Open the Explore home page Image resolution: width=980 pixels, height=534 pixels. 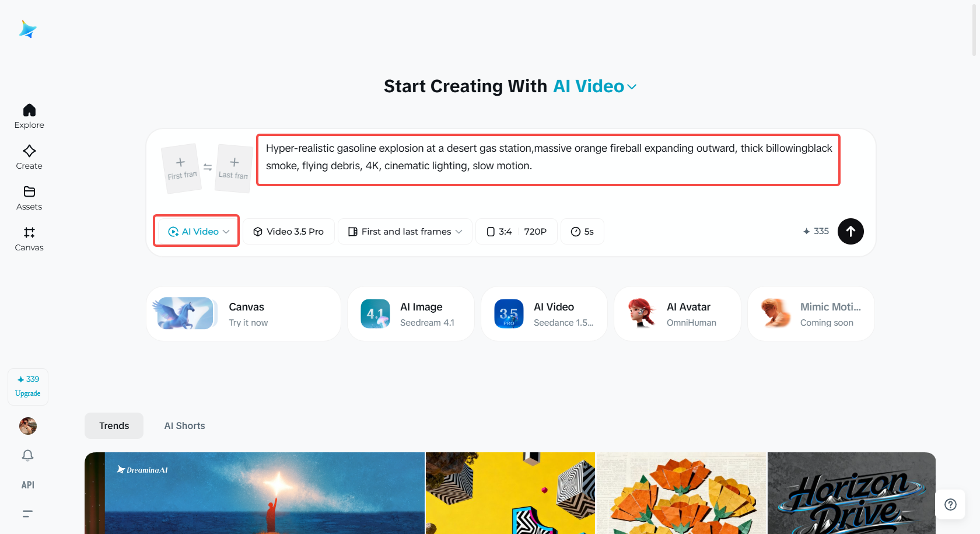pos(29,116)
